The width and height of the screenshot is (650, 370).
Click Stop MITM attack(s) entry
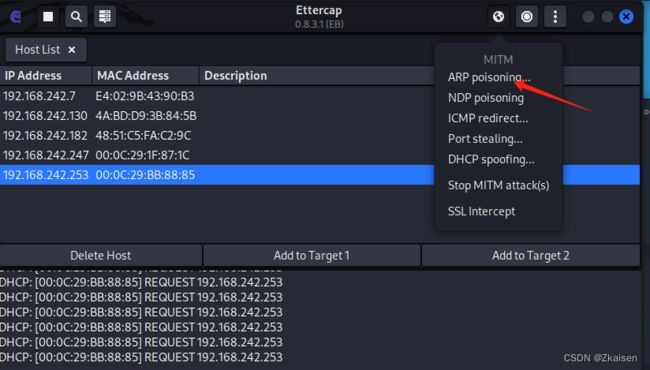498,185
